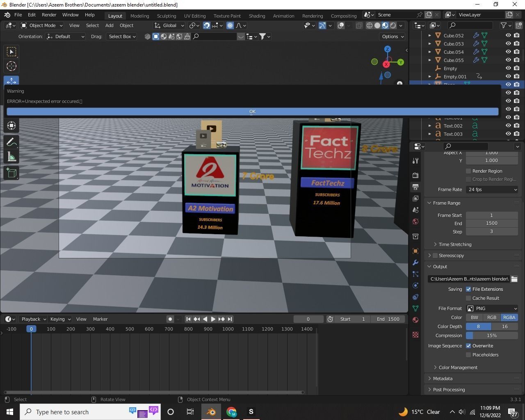Switch to the Animation workspace tab
This screenshot has height=420, width=525.
(283, 16)
